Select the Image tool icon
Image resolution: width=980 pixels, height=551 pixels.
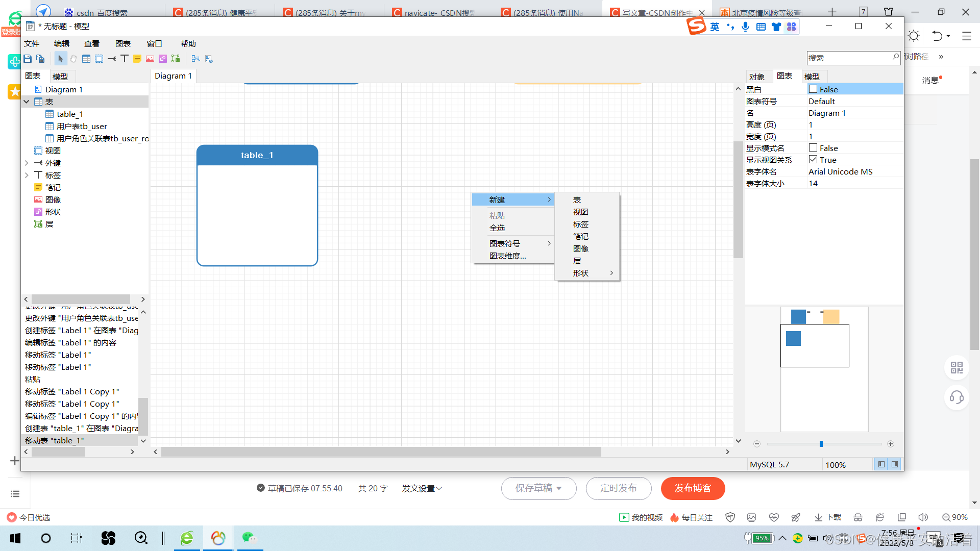coord(150,59)
